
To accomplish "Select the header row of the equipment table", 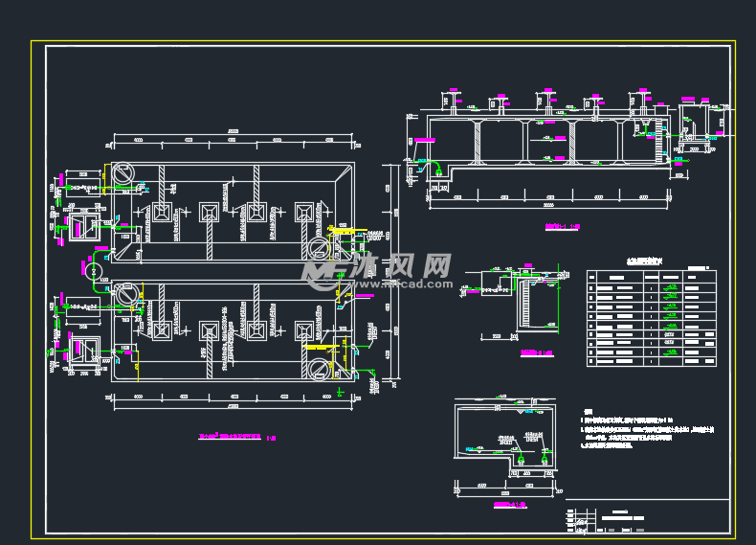I will point(652,277).
